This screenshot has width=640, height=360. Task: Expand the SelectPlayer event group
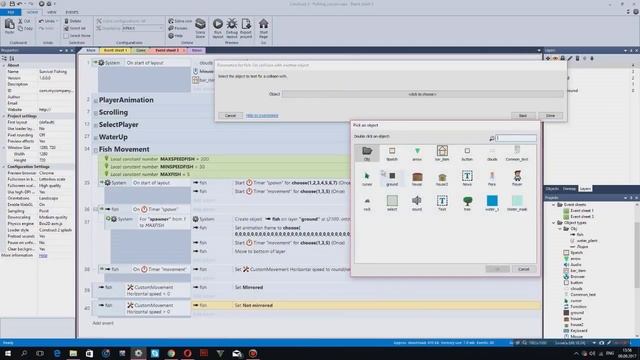pos(96,125)
